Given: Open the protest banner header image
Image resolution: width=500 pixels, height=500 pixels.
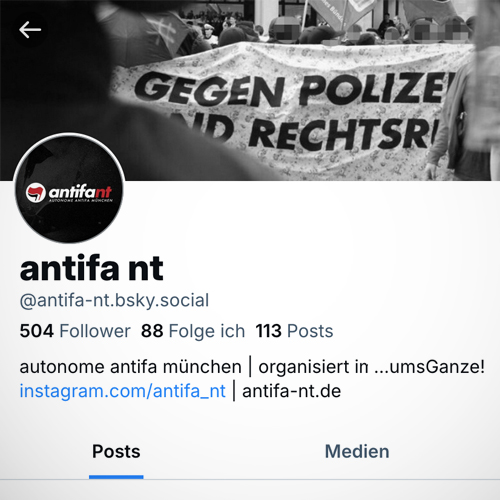Looking at the screenshot, I should click(250, 90).
